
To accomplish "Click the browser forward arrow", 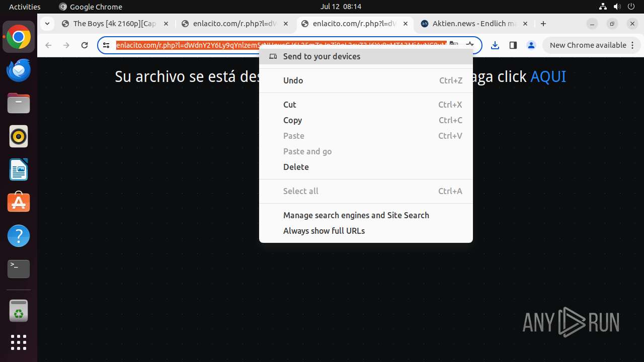I will tap(66, 45).
